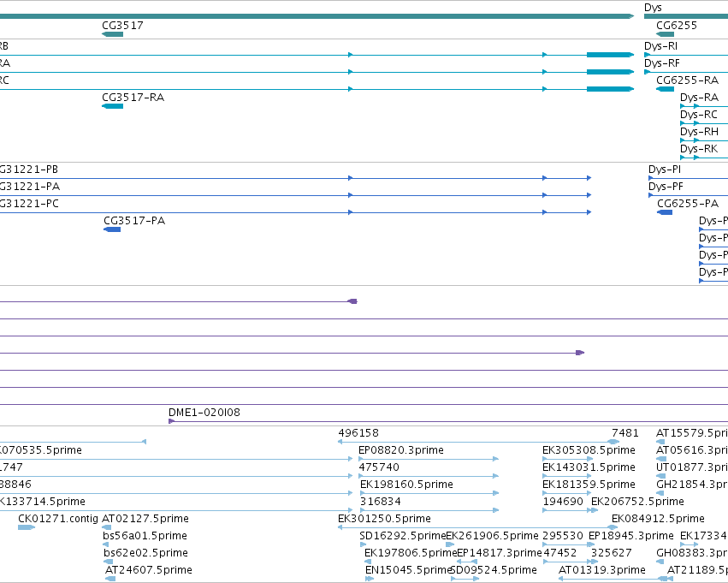Click protein label G31221-PC
728x583 pixels.
29,204
